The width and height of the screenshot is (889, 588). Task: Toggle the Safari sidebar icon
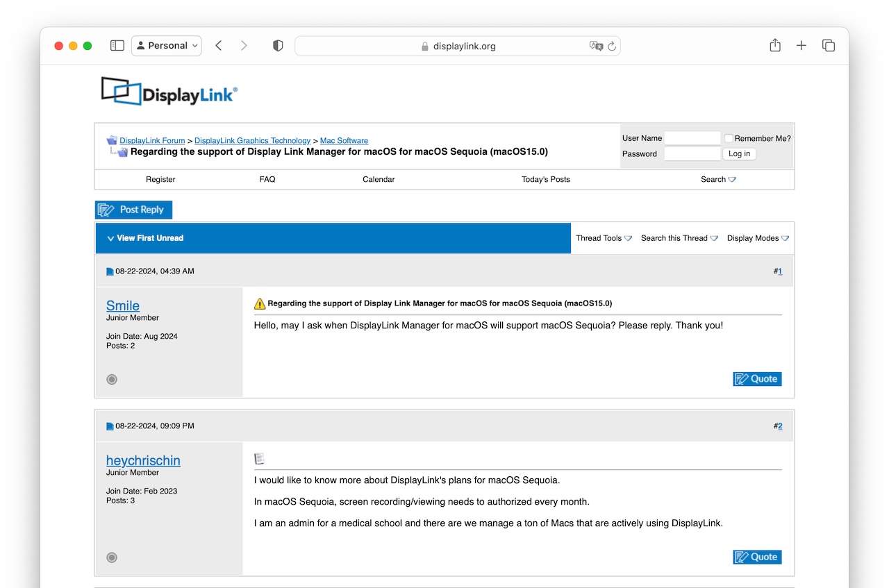tap(117, 45)
